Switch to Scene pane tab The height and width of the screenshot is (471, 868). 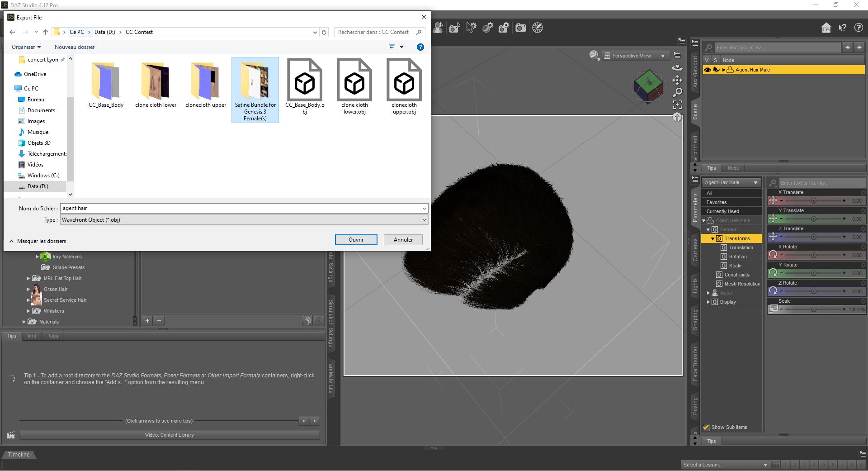tap(695, 112)
